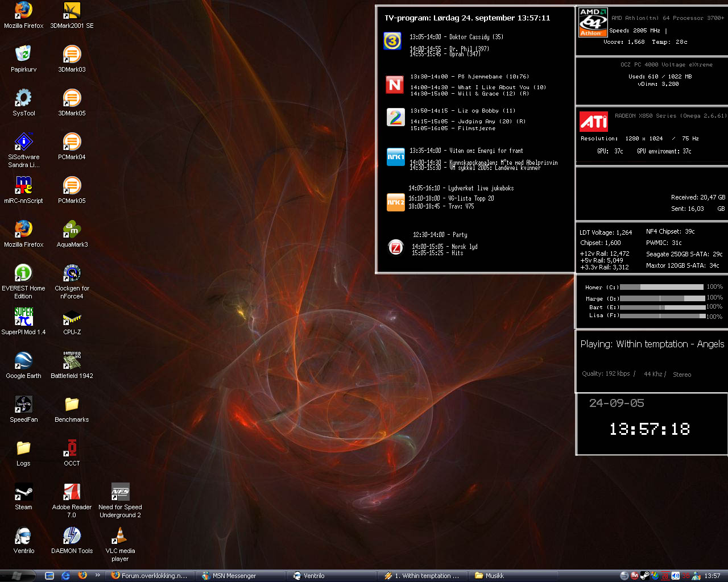Open the mIRC-nnScript shortcut
728x582 pixels.
[x=23, y=190]
